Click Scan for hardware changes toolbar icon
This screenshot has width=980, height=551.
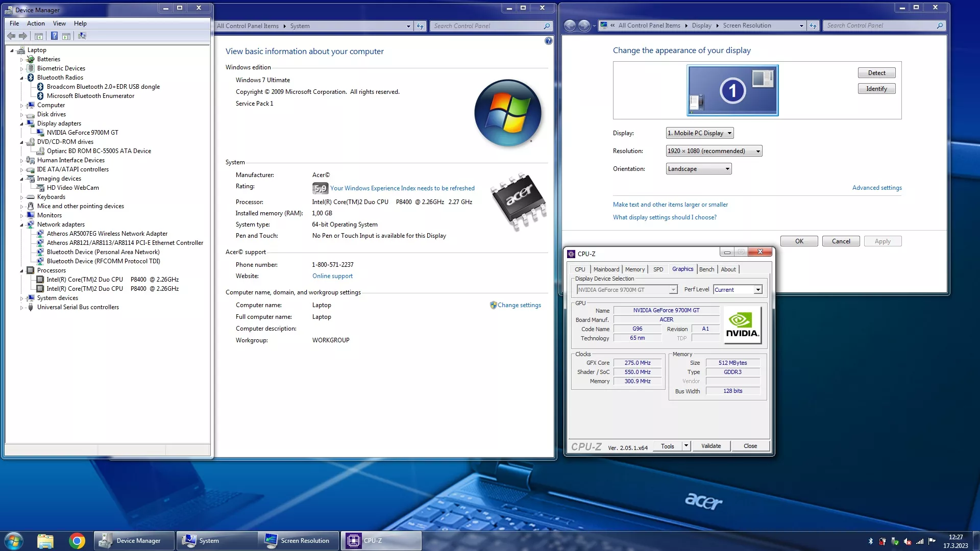82,36
